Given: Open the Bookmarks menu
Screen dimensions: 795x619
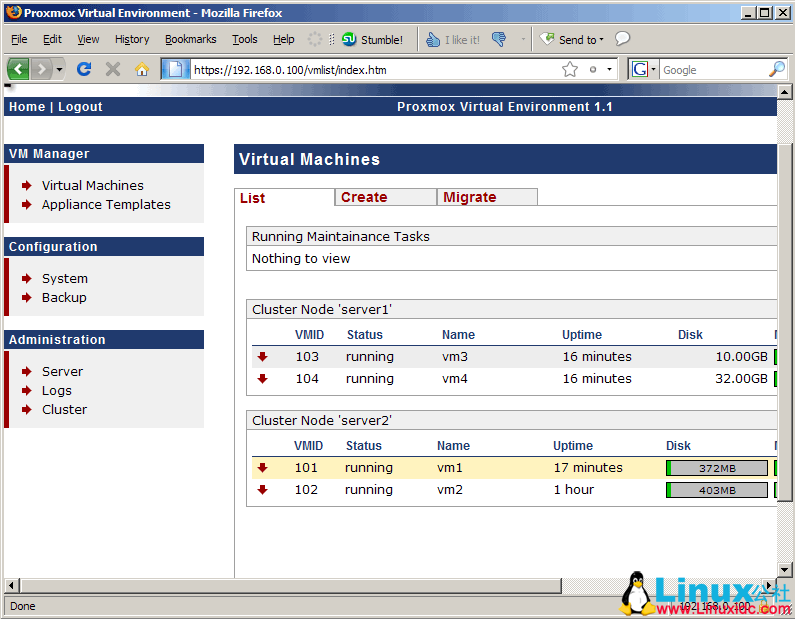Looking at the screenshot, I should (x=190, y=40).
